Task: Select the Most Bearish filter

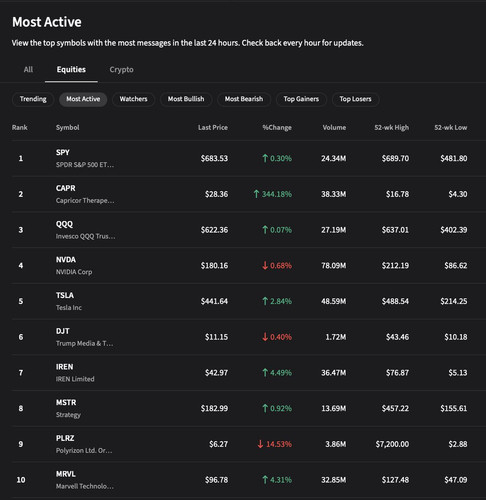Action: 244,99
